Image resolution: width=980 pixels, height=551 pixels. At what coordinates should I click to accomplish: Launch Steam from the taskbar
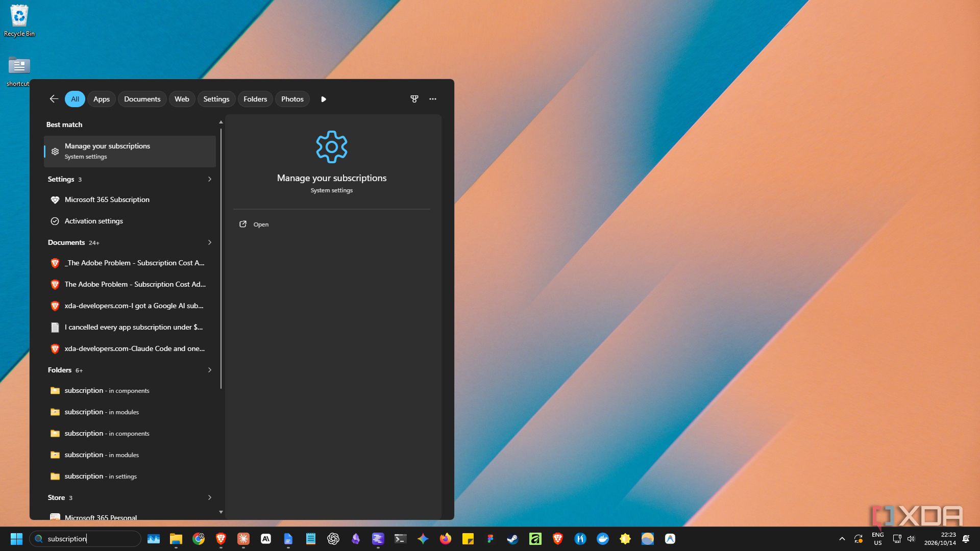(513, 539)
